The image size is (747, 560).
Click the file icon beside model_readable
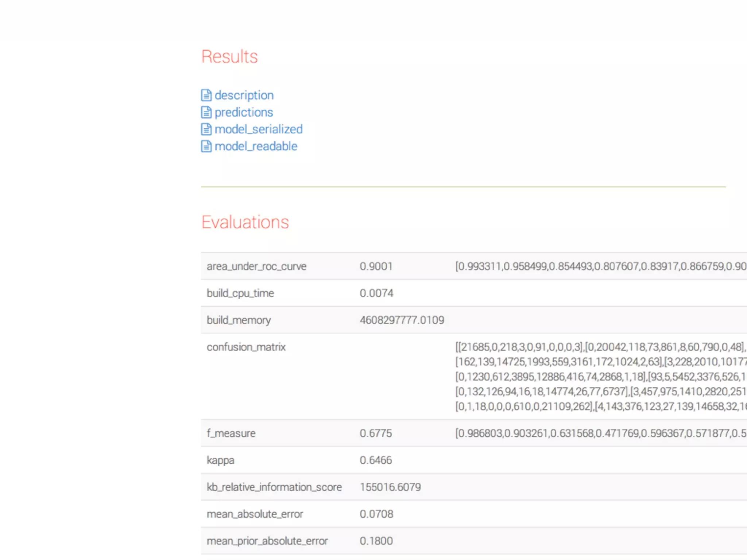pos(206,146)
